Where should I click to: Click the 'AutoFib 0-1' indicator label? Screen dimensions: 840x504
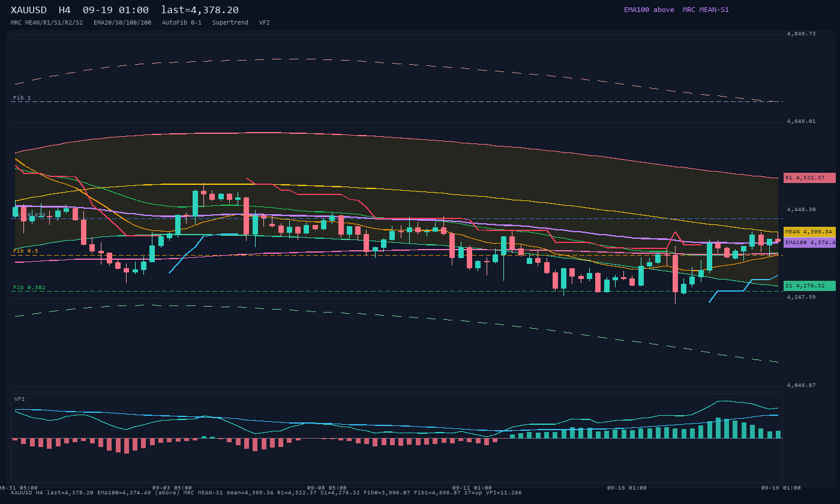coord(182,23)
